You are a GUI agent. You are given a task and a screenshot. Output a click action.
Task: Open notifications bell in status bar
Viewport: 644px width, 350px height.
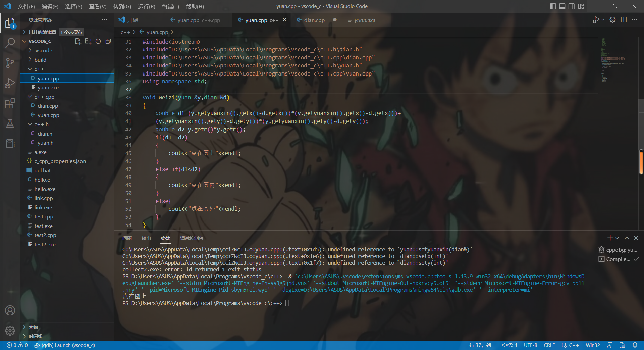[635, 345]
